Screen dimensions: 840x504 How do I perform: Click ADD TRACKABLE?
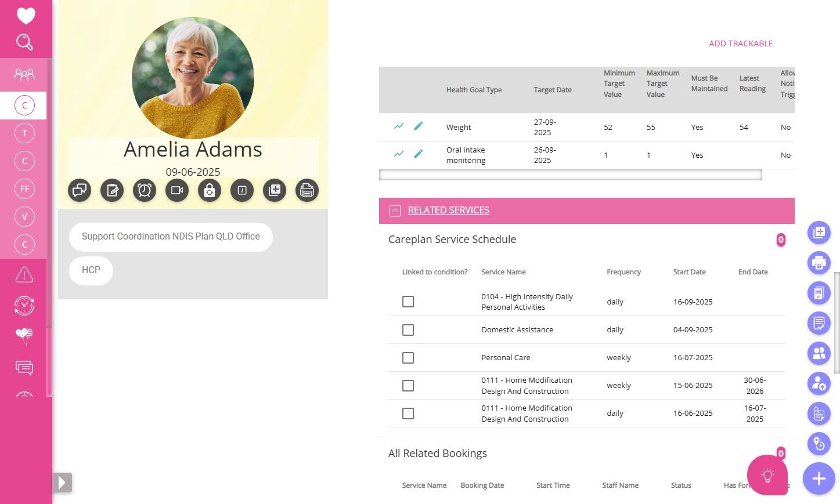pos(741,43)
